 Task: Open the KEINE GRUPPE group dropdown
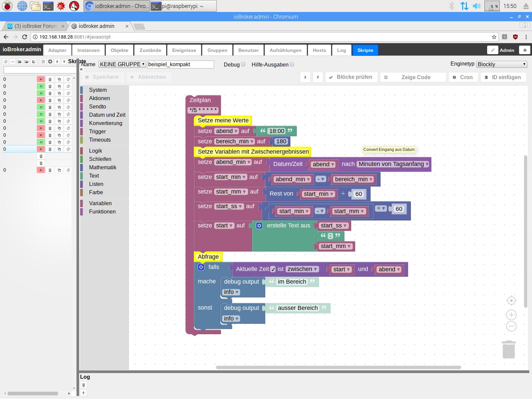122,64
